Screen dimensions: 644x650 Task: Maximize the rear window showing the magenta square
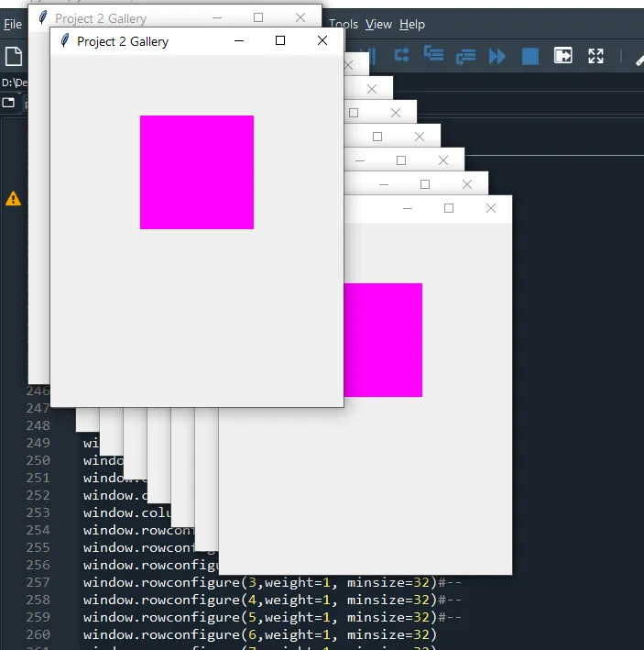point(449,208)
